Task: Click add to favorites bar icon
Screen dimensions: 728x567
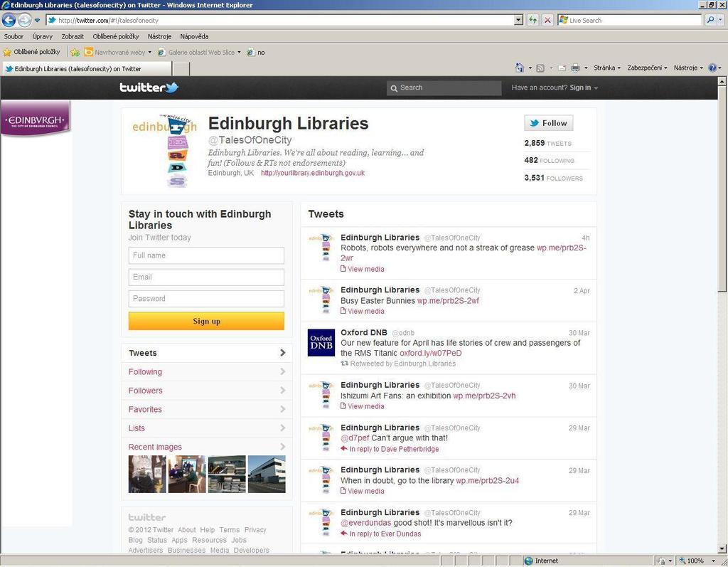Action: coord(75,53)
